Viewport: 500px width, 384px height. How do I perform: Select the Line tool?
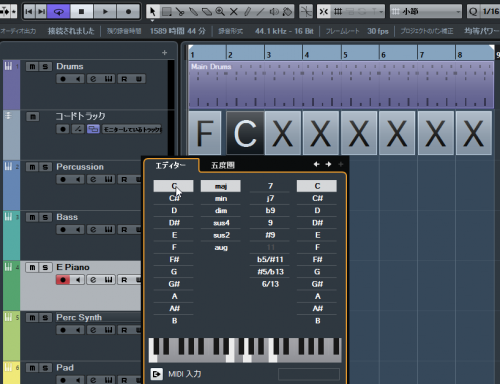coord(260,12)
